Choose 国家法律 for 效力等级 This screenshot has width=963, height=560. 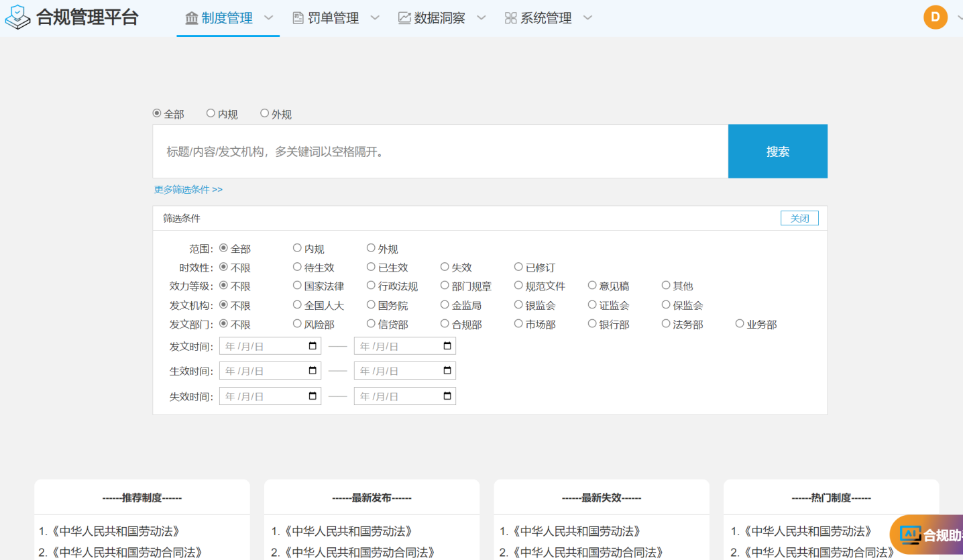pyautogui.click(x=297, y=286)
